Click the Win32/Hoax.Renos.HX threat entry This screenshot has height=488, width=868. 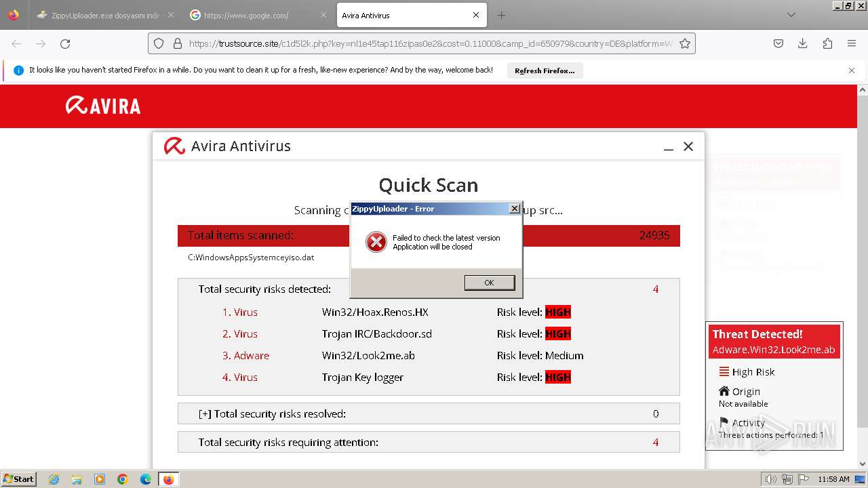point(375,312)
